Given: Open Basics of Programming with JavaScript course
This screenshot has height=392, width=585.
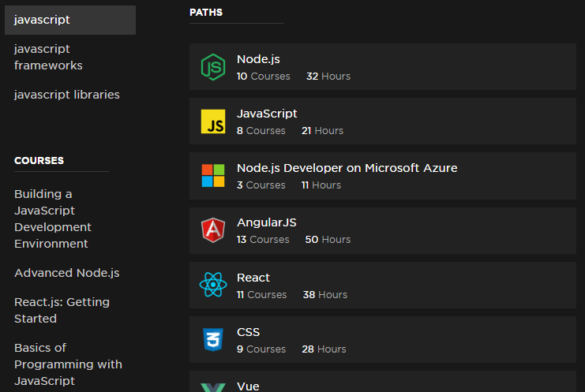Looking at the screenshot, I should click(68, 364).
